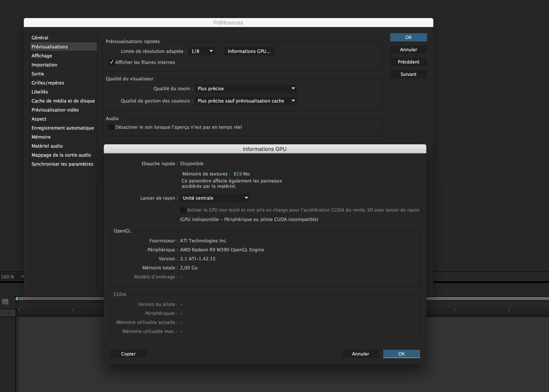Screen dimensions: 549x392
Task: Click the Graph Editor icon in timeline
Action: coord(5,301)
